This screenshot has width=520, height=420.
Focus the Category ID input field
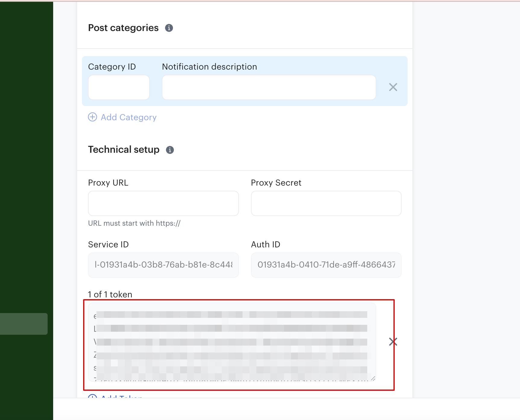(119, 87)
